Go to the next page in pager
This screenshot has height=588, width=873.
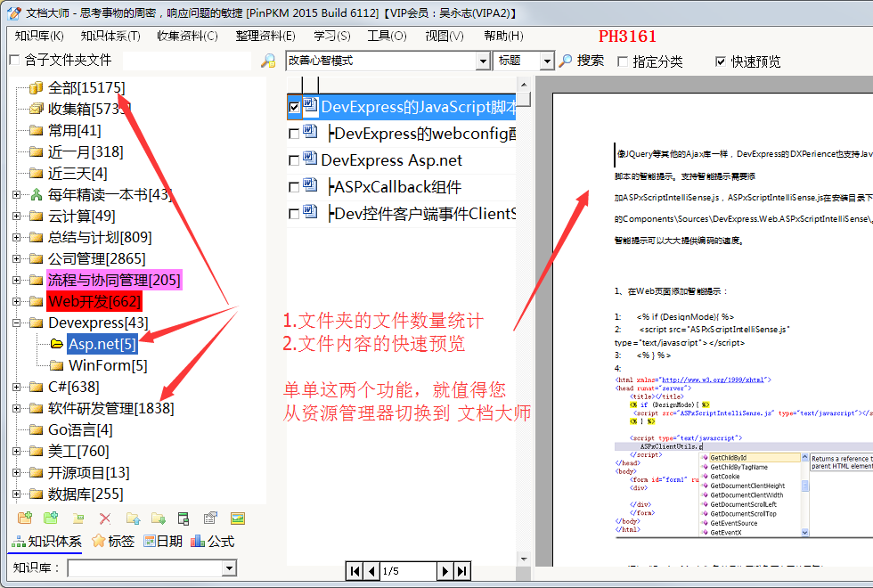445,571
